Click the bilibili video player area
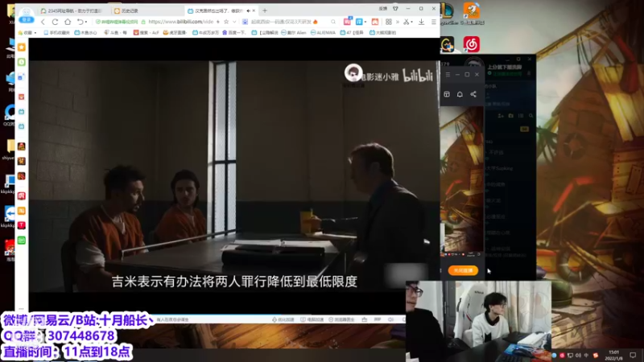Screen dimensions: 644x362 (234, 176)
